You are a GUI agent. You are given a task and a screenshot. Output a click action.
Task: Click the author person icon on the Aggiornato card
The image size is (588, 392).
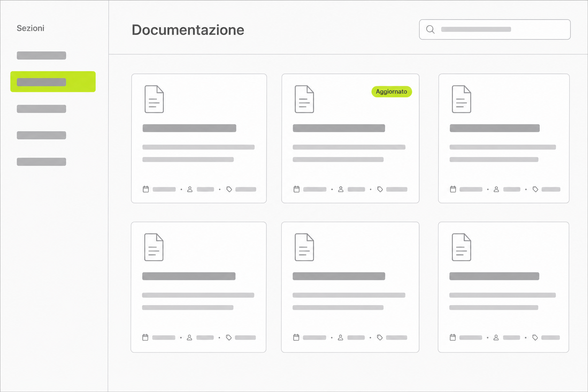pyautogui.click(x=341, y=189)
